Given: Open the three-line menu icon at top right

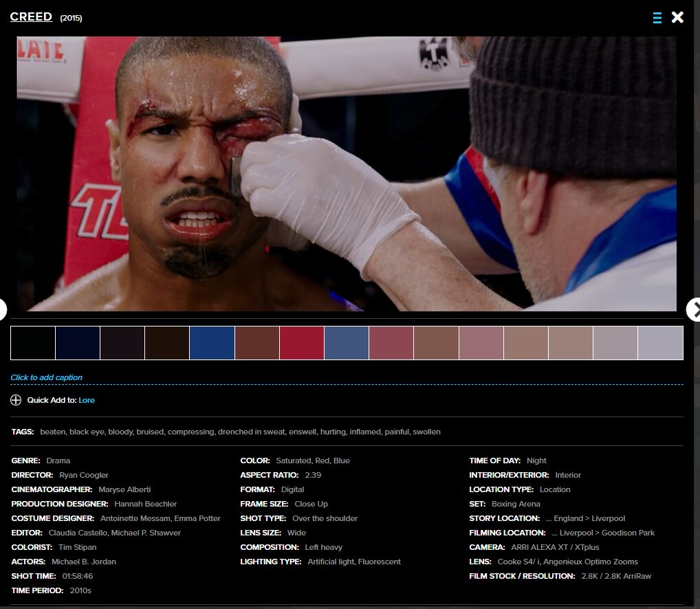Looking at the screenshot, I should (657, 18).
